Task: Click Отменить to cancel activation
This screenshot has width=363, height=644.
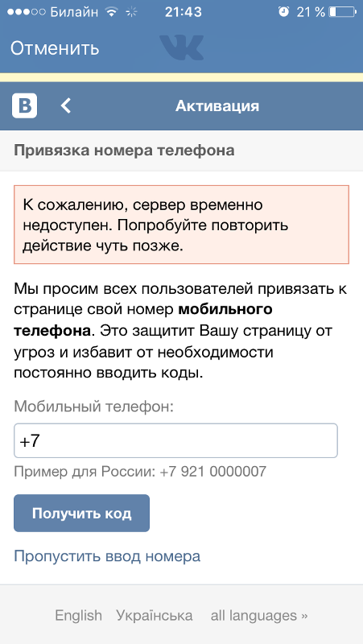Action: (x=55, y=48)
